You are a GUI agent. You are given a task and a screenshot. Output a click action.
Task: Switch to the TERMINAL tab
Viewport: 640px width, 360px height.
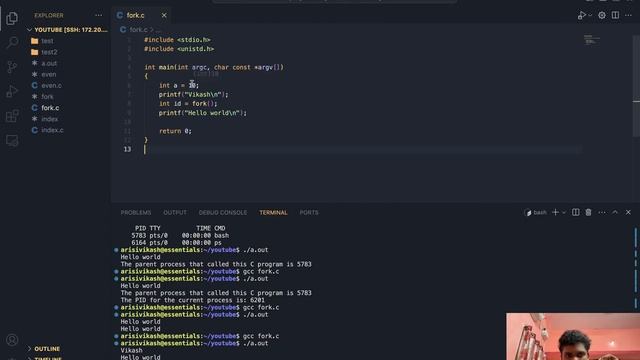coord(273,213)
